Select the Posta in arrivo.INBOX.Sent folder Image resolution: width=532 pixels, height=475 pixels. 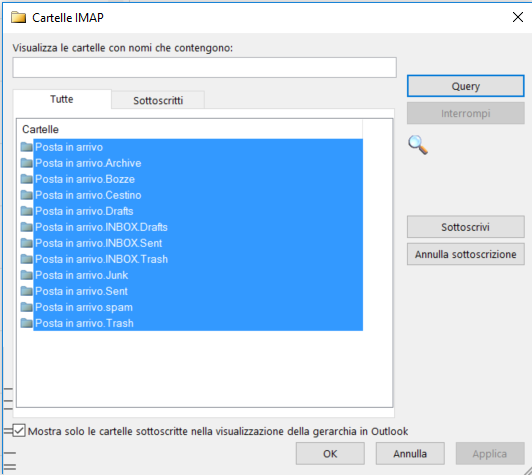198,243
